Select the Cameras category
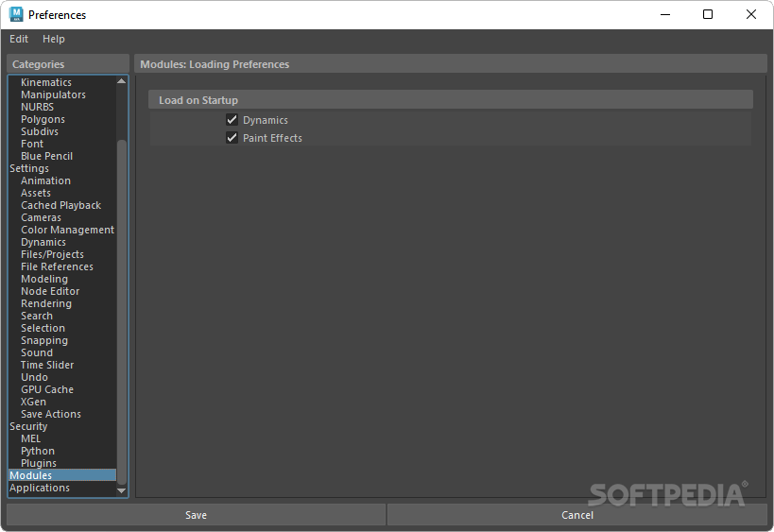The height and width of the screenshot is (532, 774). coord(41,217)
